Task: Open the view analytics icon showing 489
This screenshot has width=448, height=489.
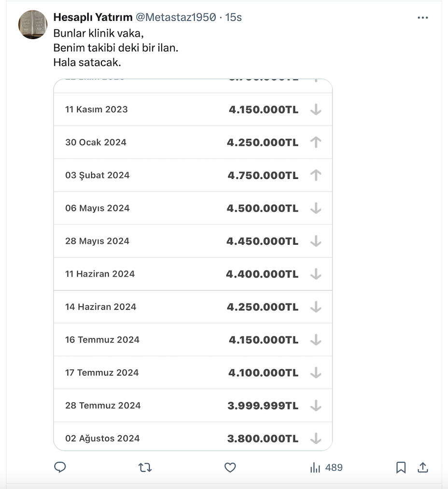Action: tap(316, 467)
